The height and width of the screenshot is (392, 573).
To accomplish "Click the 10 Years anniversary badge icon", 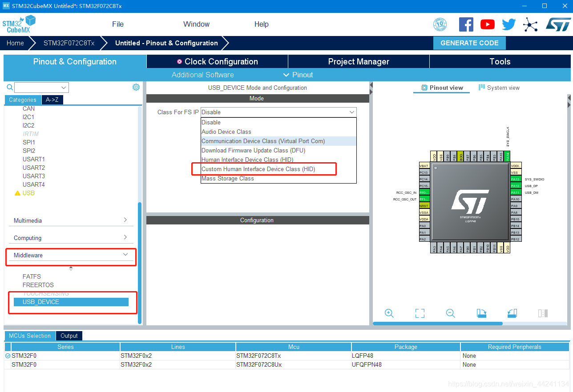I will coord(440,24).
